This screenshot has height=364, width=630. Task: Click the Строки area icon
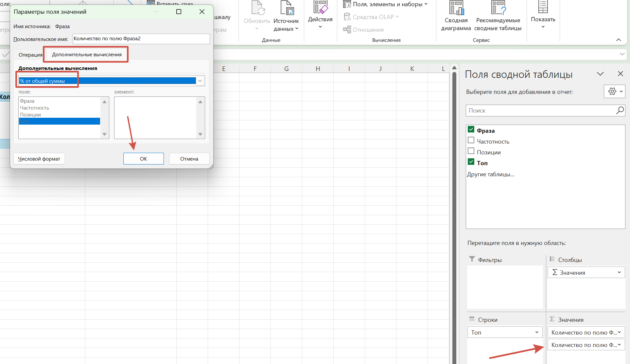tap(472, 319)
